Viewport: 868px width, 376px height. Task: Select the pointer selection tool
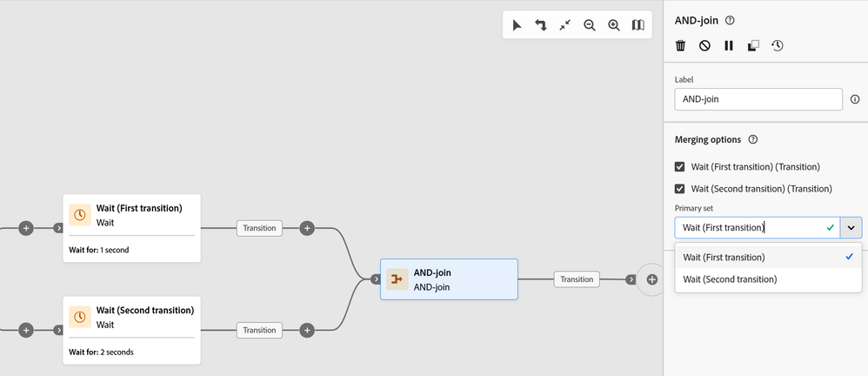click(x=517, y=25)
